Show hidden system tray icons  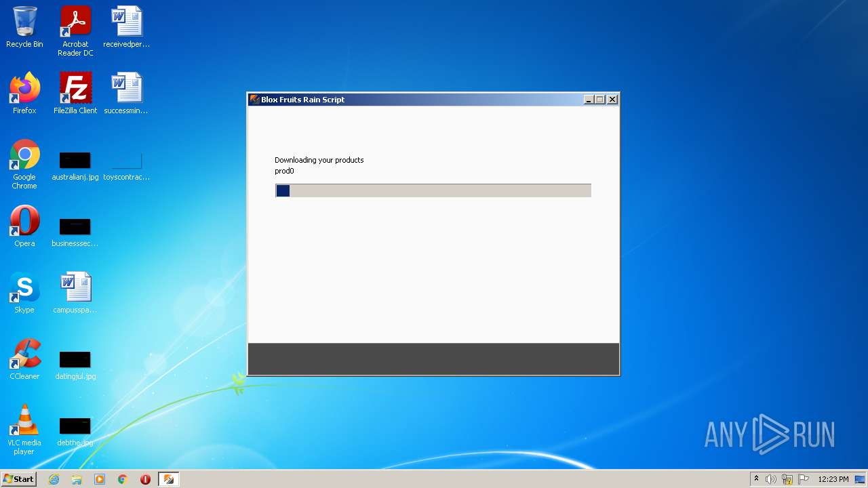[756, 479]
